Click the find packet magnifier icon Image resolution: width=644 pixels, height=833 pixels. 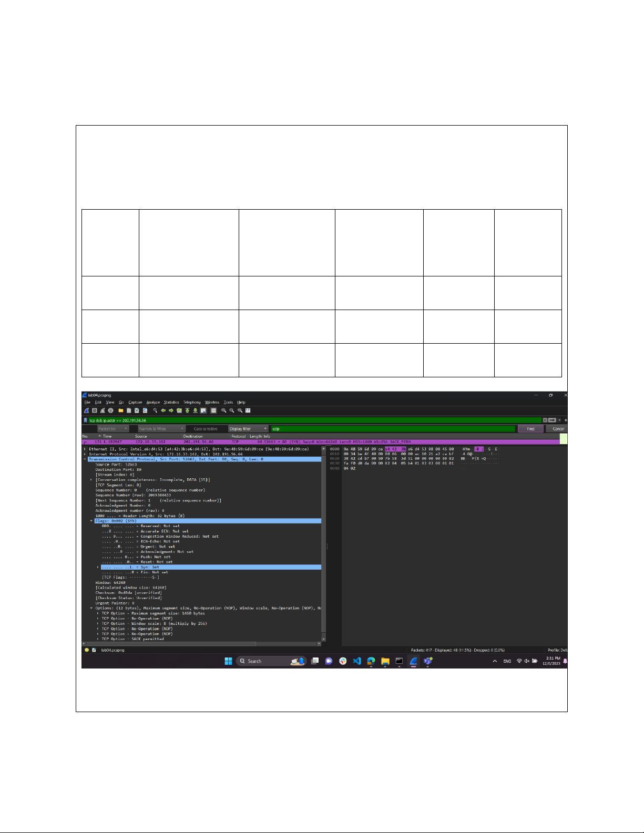(x=155, y=410)
